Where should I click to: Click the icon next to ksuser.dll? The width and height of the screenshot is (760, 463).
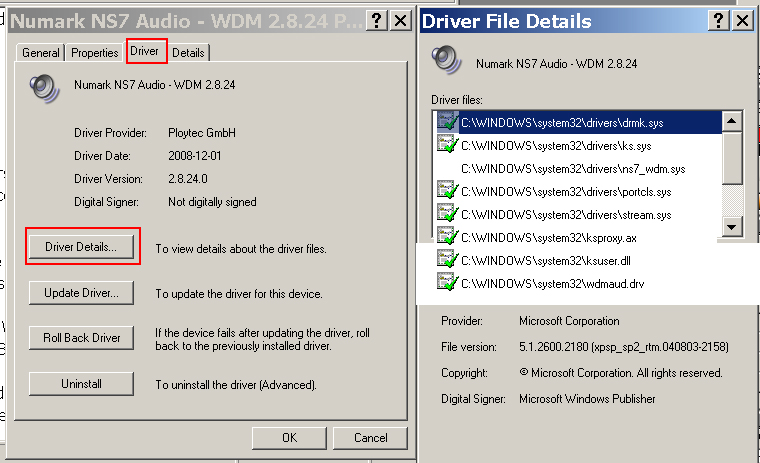[447, 260]
